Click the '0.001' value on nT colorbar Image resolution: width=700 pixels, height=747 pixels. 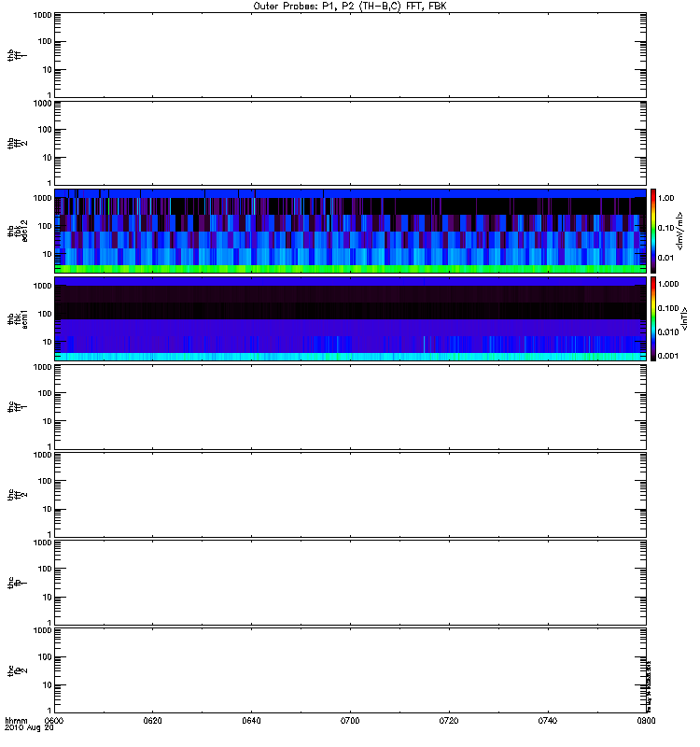point(668,356)
